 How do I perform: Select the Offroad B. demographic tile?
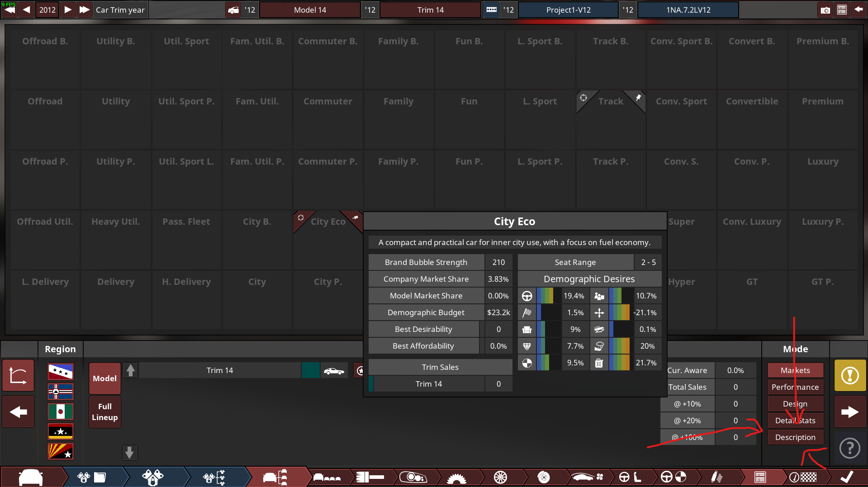[45, 59]
